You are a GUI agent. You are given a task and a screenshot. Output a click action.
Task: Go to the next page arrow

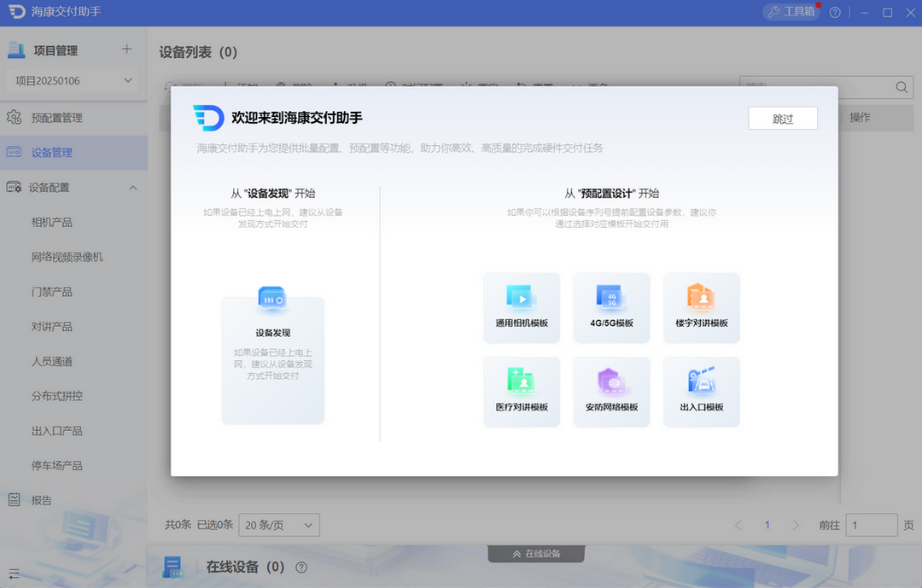[796, 525]
